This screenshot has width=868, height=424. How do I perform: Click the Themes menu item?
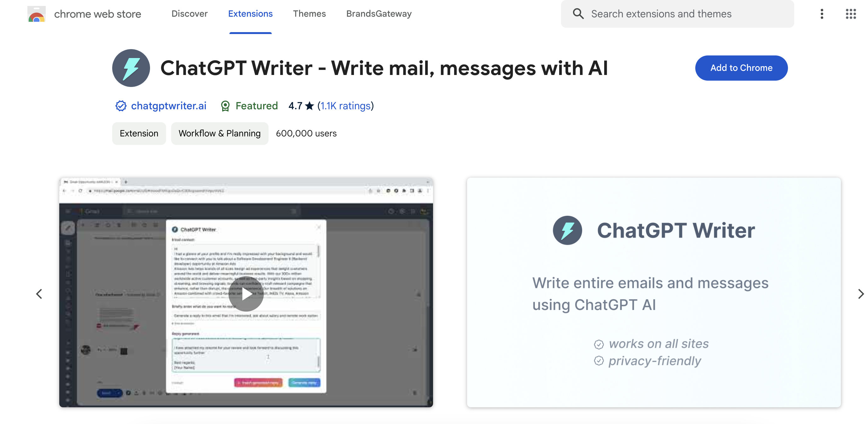309,13
